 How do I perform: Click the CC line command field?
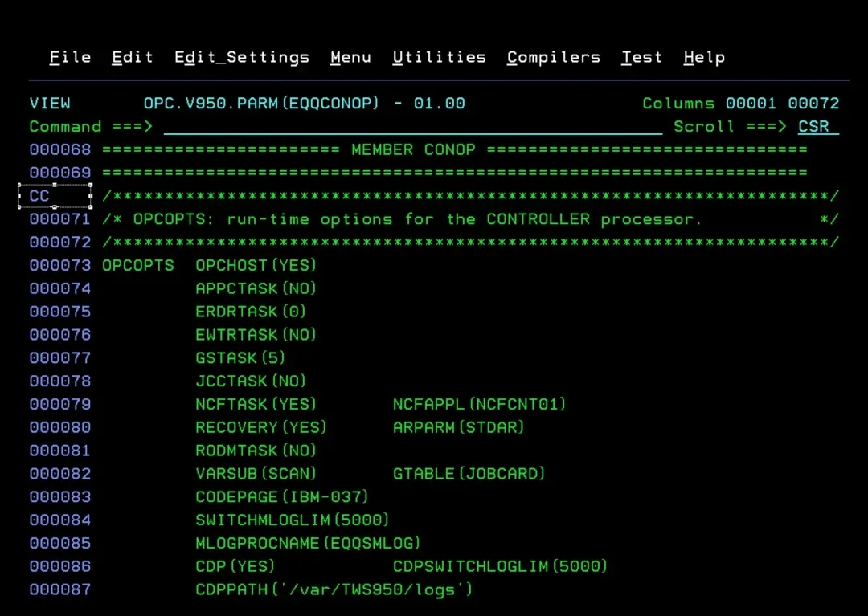[55, 196]
